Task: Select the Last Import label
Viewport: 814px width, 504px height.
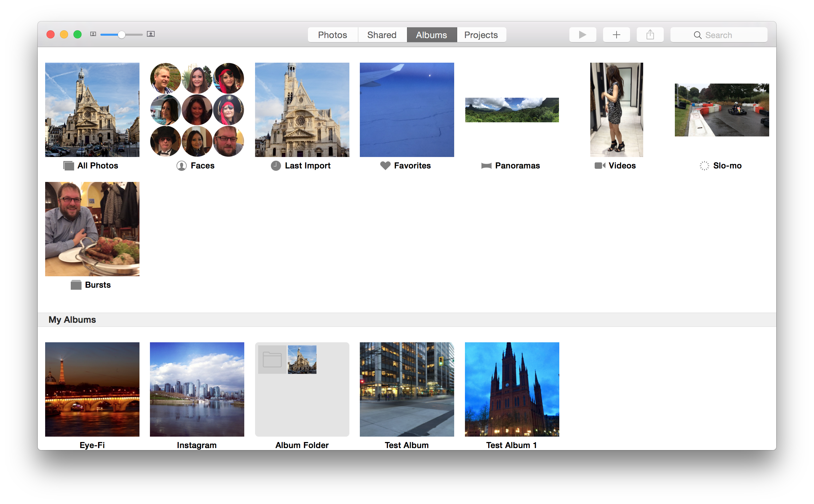Action: (308, 166)
